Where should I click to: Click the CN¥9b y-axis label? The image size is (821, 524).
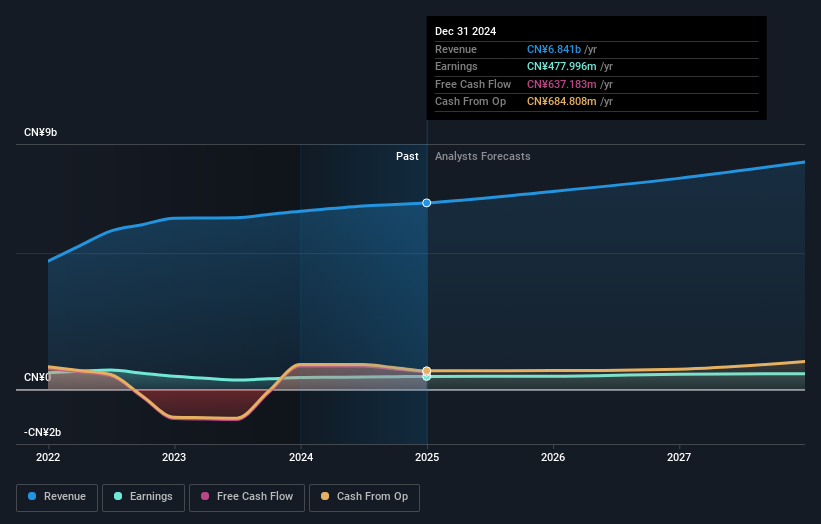pyautogui.click(x=40, y=132)
